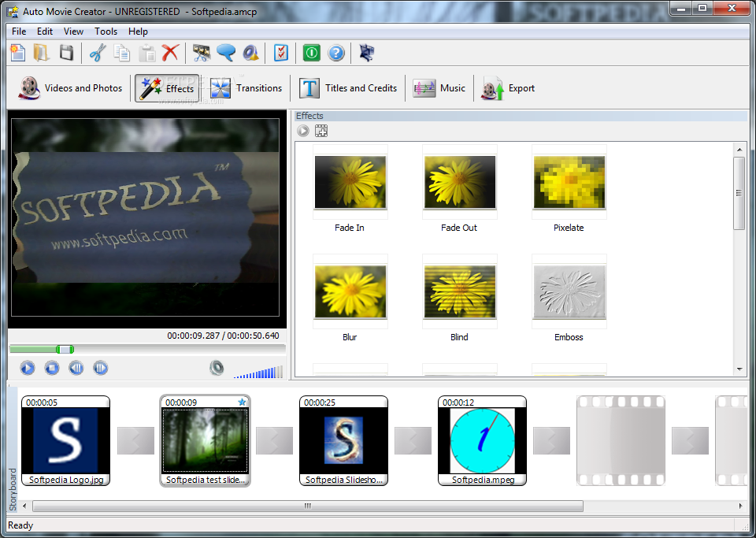Play the preview video
This screenshot has width=756, height=538.
tap(28, 369)
